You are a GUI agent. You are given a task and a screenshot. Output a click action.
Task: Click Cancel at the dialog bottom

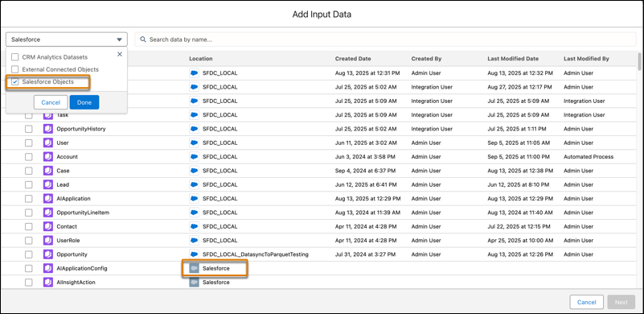point(586,302)
